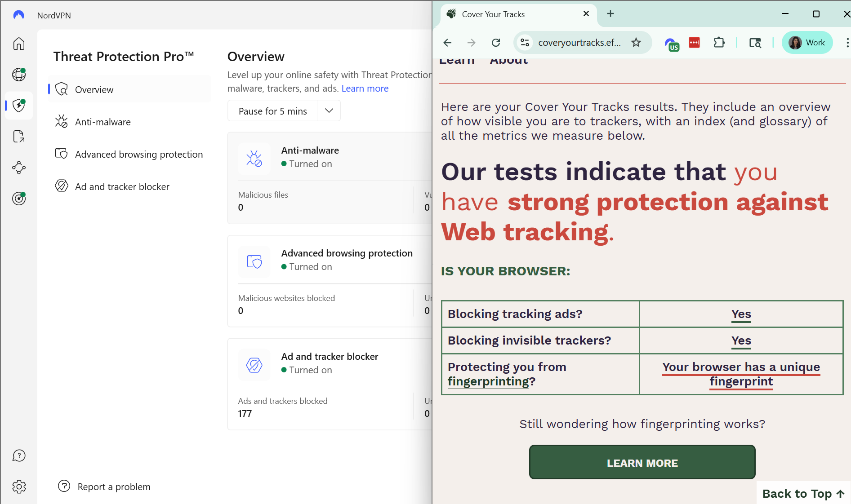Screen dimensions: 851x504
Task: Click the Learn navigation link on webpage
Action: [x=457, y=61]
